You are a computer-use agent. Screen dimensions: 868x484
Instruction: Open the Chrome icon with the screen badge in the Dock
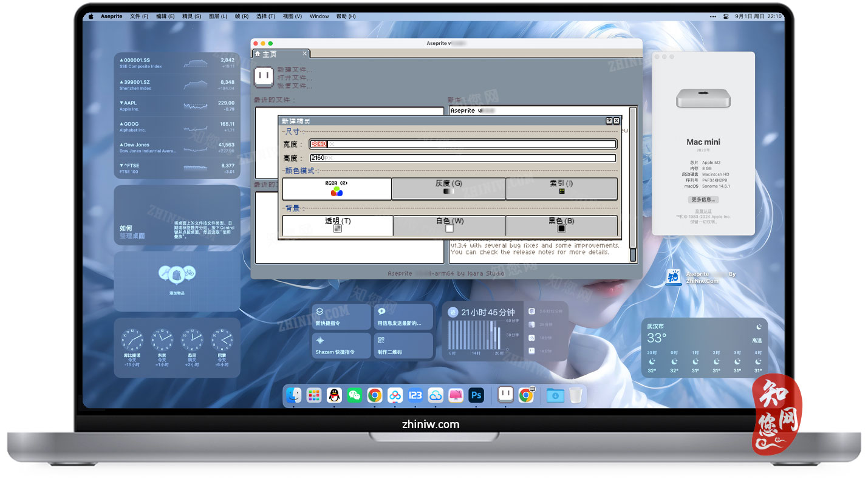[526, 395]
